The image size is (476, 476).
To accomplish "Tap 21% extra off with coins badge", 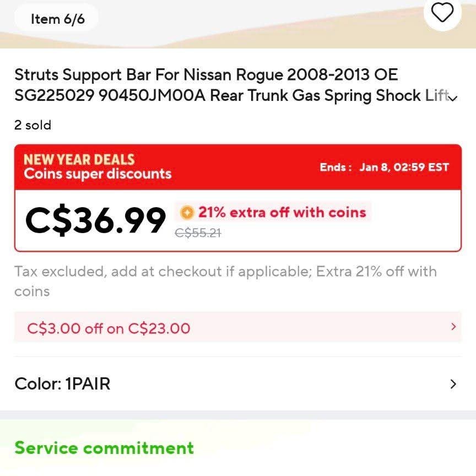I will click(273, 212).
